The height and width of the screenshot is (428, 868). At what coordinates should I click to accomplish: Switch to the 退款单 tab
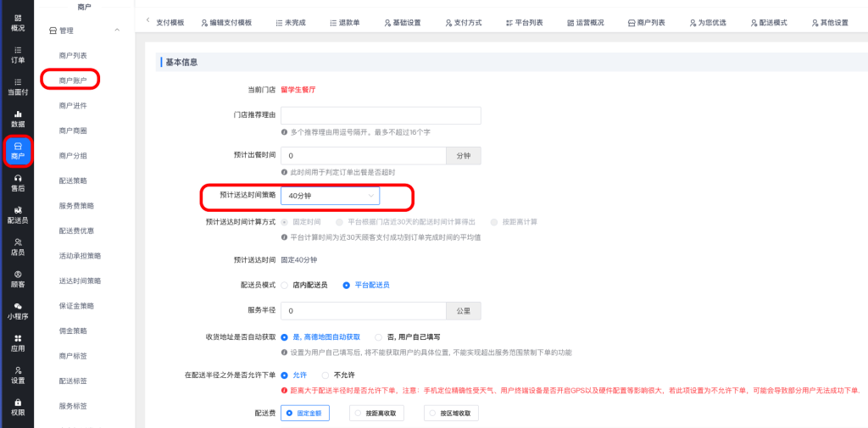coord(342,22)
